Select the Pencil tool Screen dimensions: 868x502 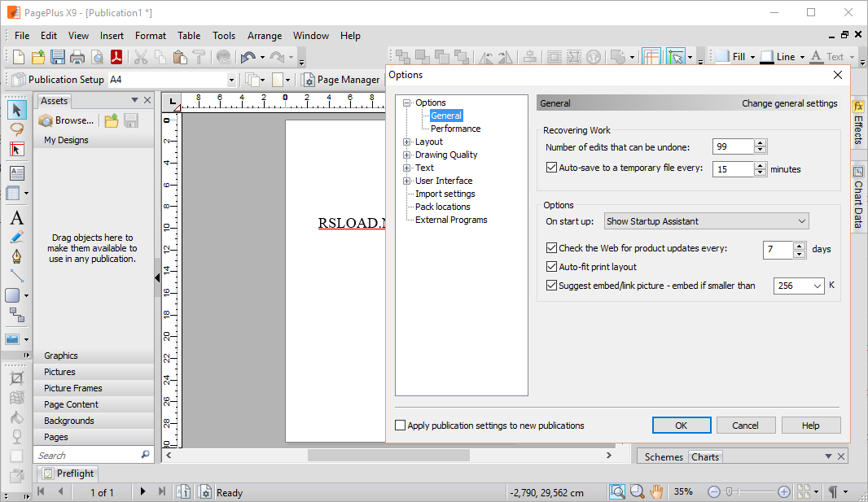coord(16,238)
